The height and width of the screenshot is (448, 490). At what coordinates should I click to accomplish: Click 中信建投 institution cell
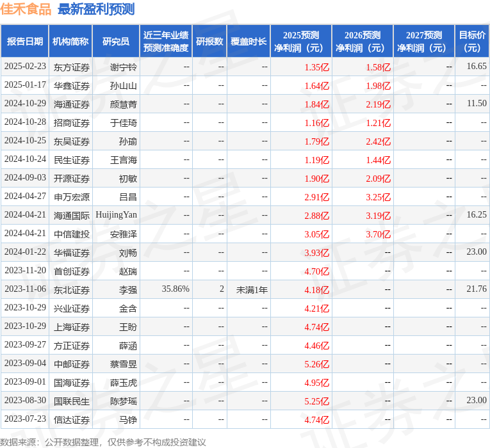pyautogui.click(x=72, y=234)
